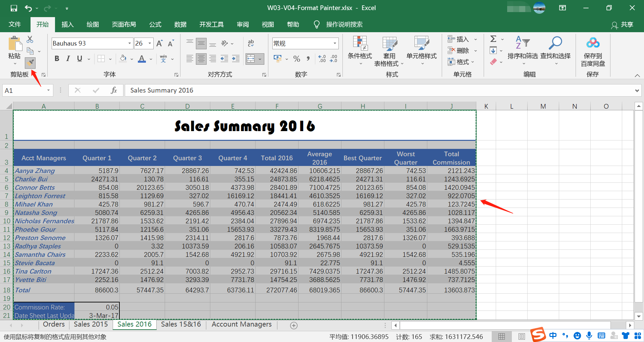Apply the red font color swatch
644x342 pixels.
pyautogui.click(x=142, y=59)
